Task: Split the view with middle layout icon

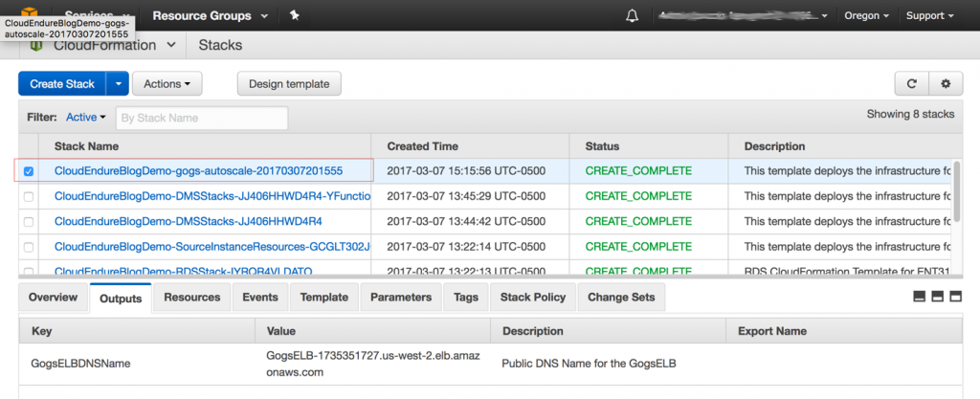Action: pos(937,297)
